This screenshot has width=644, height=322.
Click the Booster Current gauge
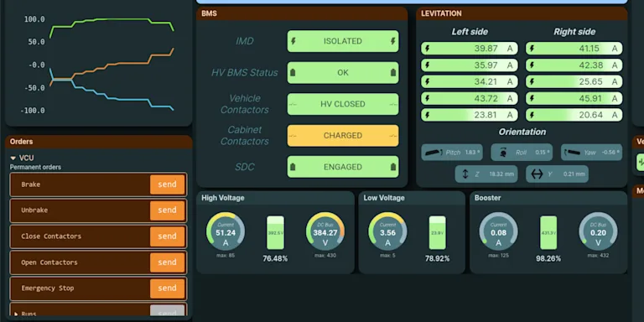click(499, 231)
